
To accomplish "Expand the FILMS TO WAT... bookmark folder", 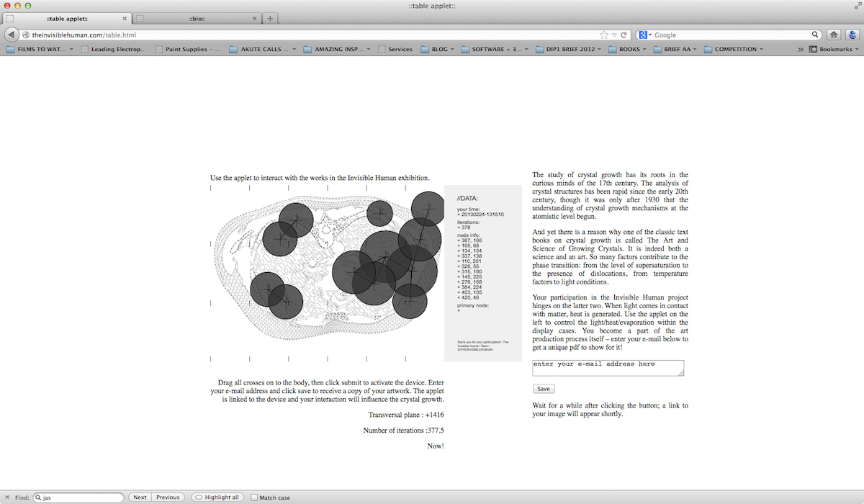I will tap(40, 50).
